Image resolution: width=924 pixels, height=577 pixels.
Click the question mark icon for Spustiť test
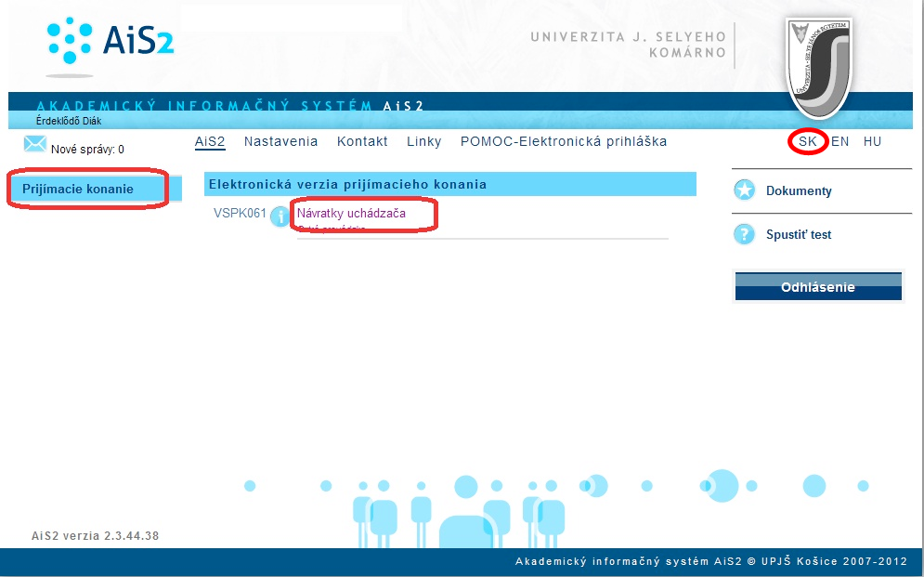point(744,234)
